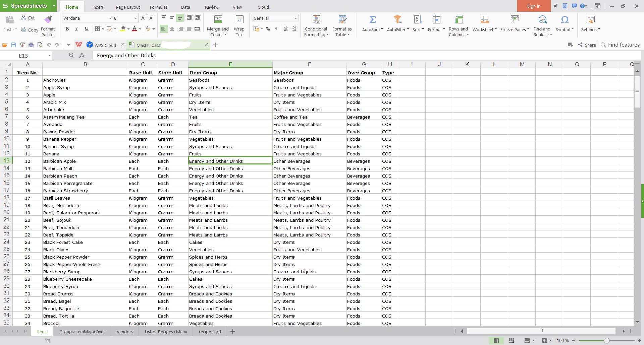Screen dimensions: 644x345
Task: Click the decrease decimal places icon
Action: pos(294,29)
